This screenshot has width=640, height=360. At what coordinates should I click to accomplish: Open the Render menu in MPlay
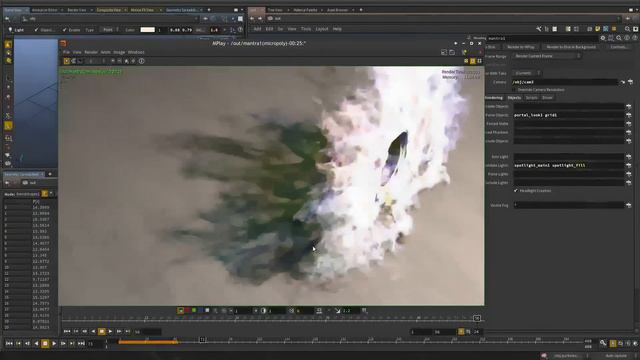(91, 52)
